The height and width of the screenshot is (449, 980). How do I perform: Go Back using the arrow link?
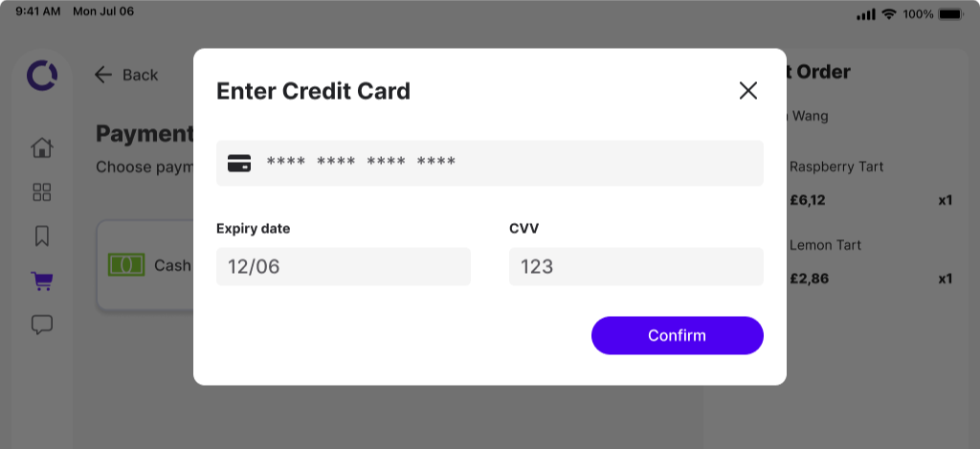126,75
